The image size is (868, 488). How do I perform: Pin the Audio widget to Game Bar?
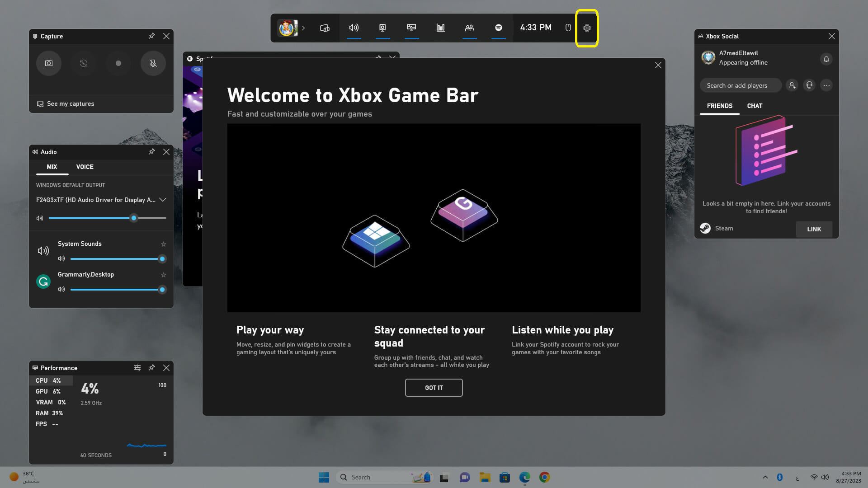point(151,151)
